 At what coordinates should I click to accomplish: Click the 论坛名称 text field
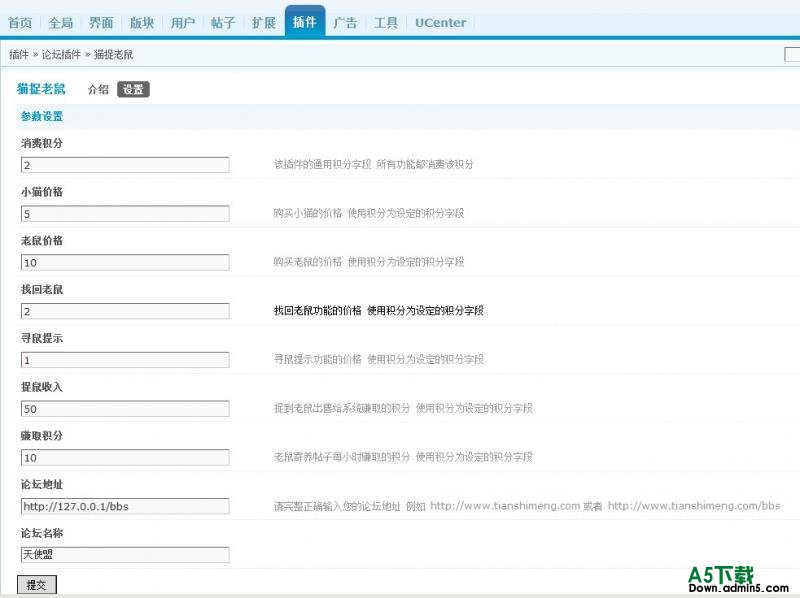pyautogui.click(x=125, y=554)
